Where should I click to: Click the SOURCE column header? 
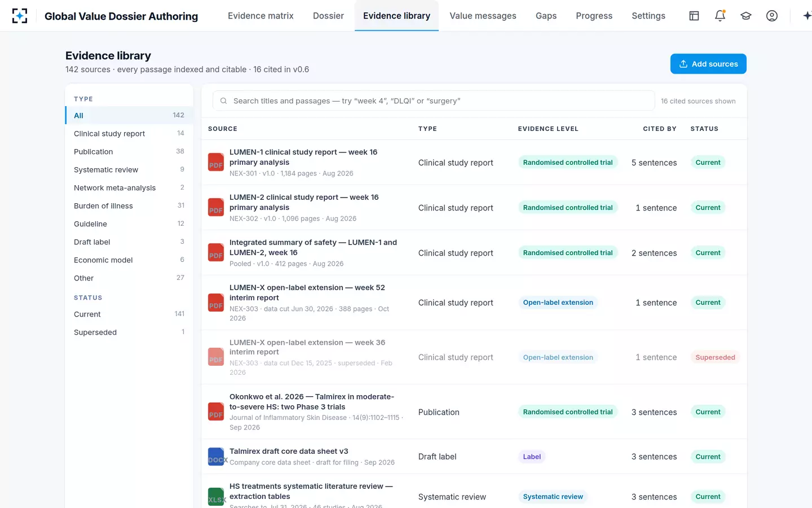223,129
